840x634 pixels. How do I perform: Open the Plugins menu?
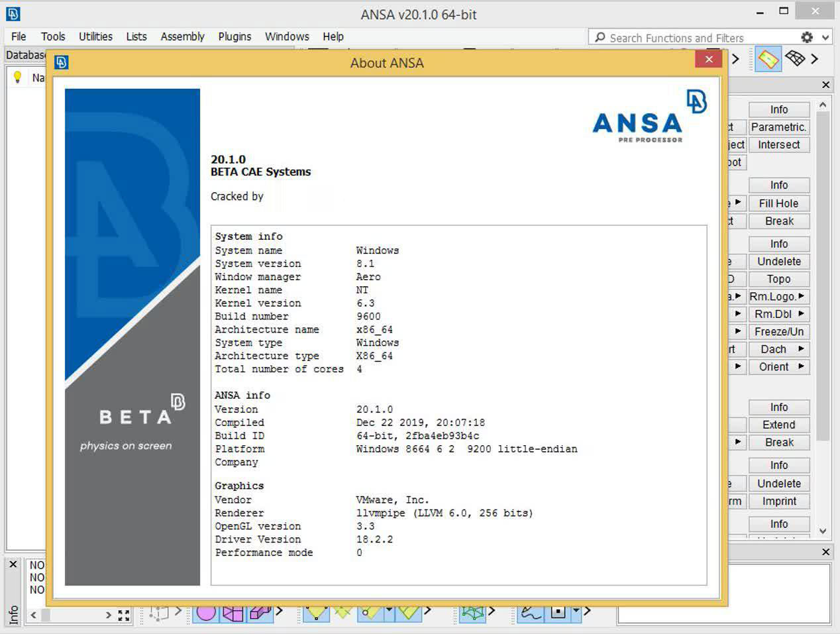[x=235, y=36]
